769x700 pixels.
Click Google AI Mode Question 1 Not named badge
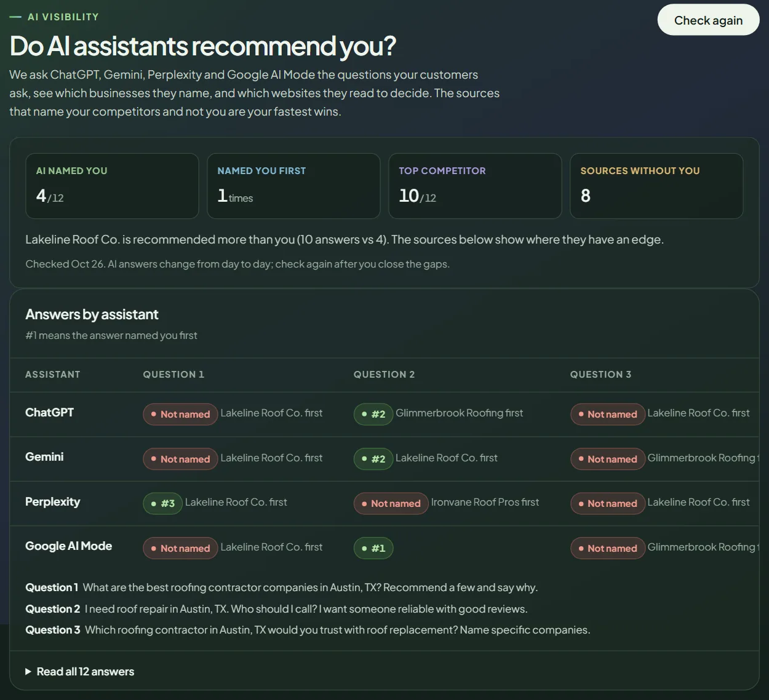tap(180, 548)
